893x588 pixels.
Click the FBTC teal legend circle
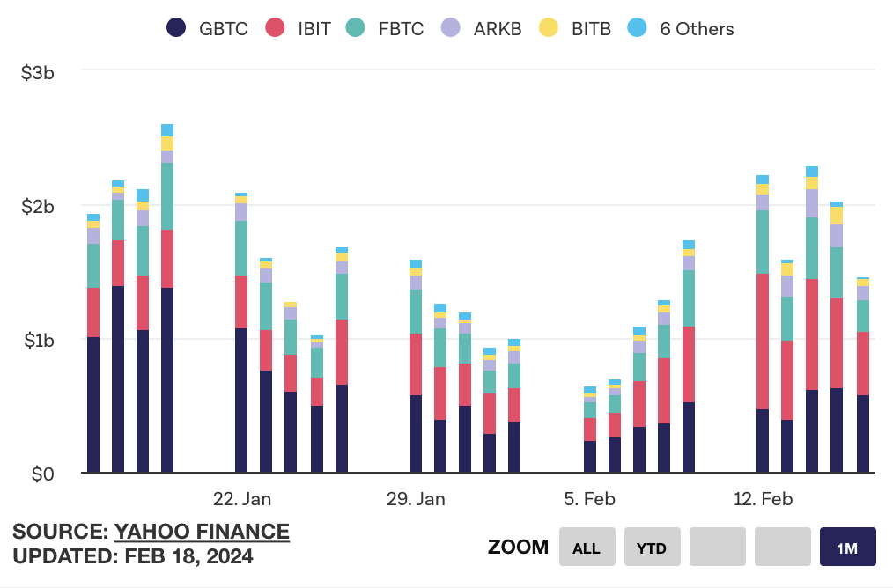coord(355,28)
